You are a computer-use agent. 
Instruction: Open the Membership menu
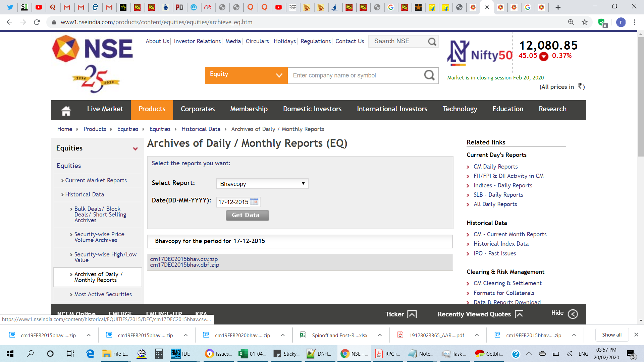[x=249, y=109]
